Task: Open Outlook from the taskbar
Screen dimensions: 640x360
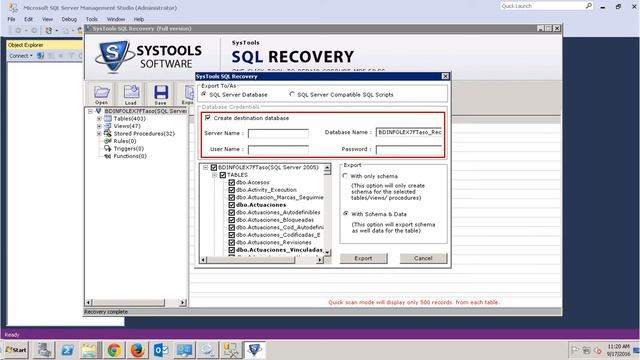Action: tap(161, 350)
